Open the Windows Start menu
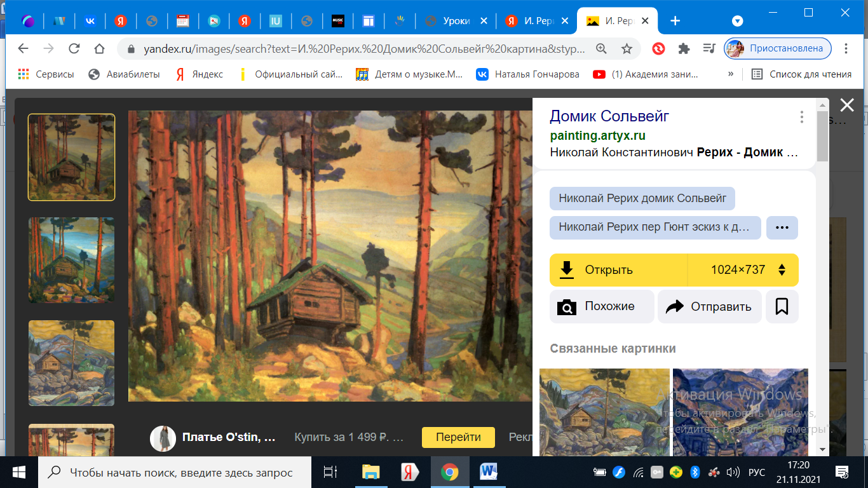This screenshot has width=868, height=488. point(18,472)
